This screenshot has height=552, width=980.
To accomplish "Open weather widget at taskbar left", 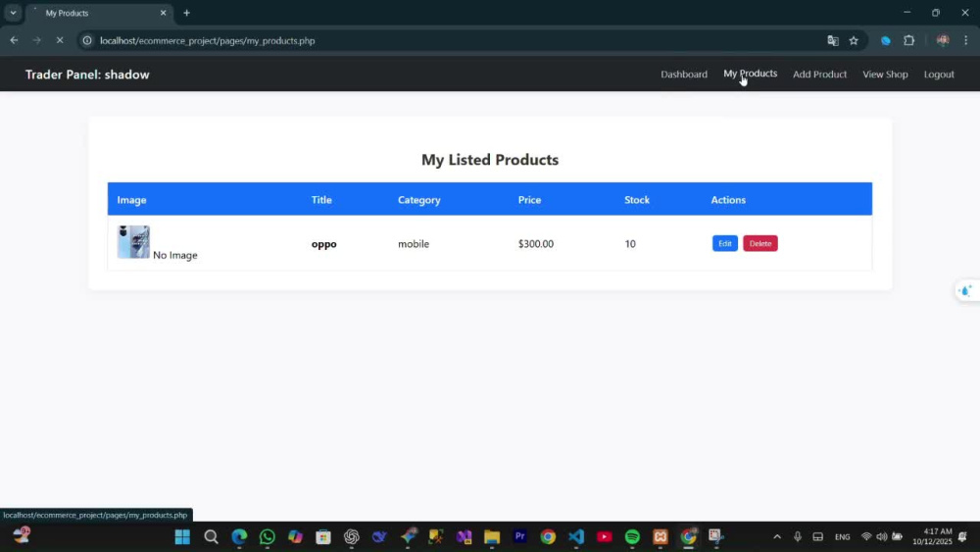I will click(22, 535).
